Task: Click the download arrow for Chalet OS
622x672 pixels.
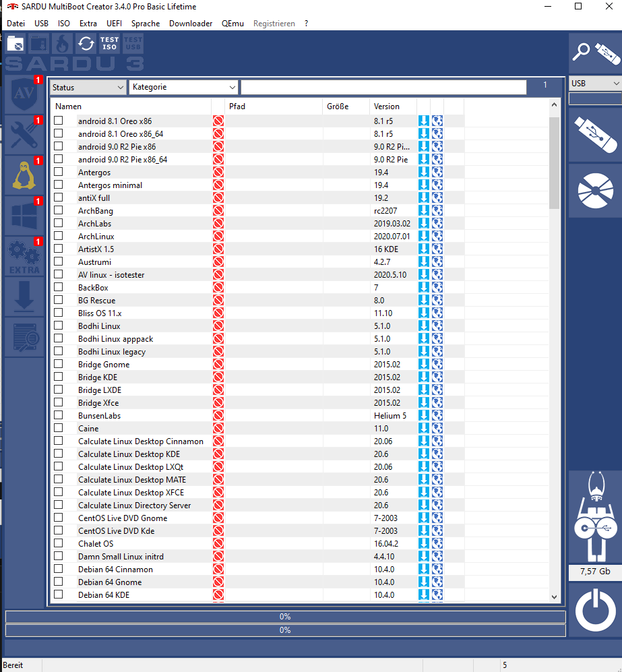Action: (424, 543)
